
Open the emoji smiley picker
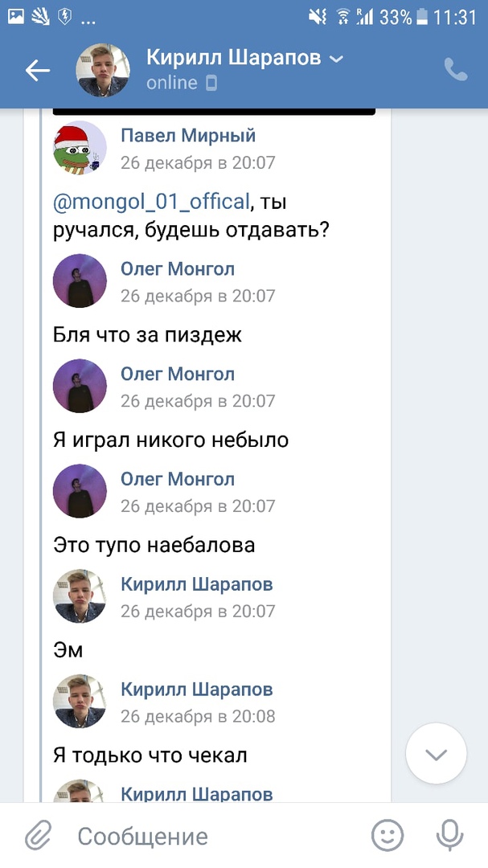pyautogui.click(x=387, y=836)
